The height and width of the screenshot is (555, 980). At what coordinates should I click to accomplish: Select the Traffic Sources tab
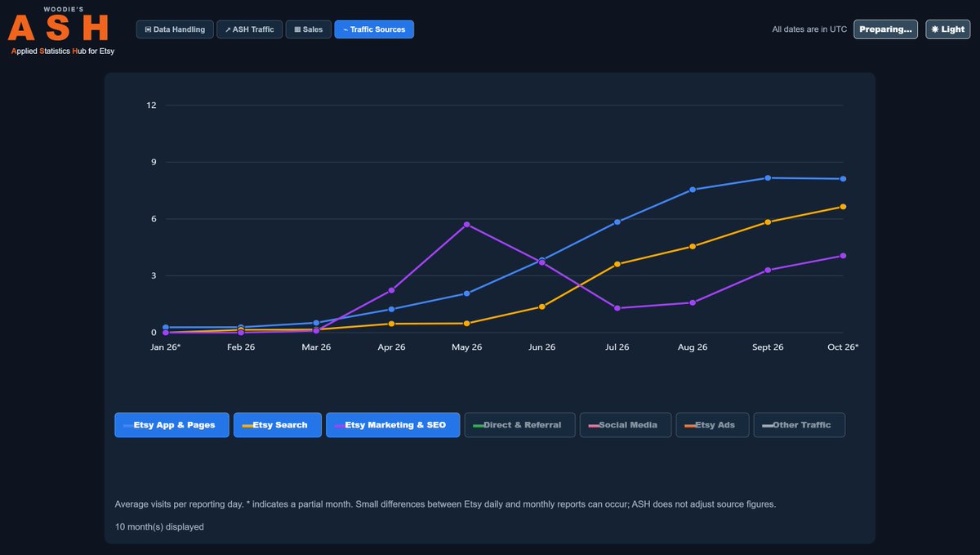(x=374, y=29)
